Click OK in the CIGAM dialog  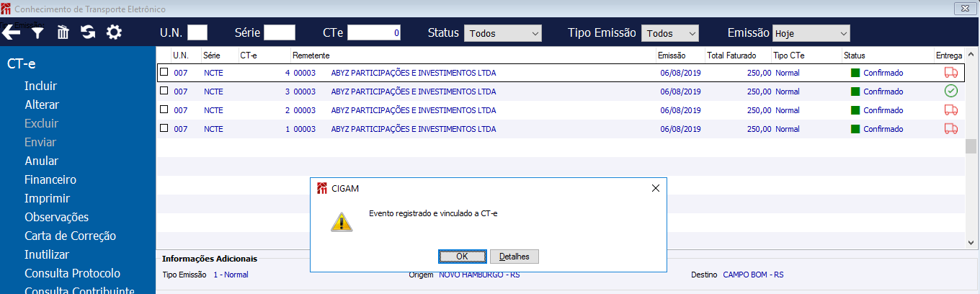point(462,257)
